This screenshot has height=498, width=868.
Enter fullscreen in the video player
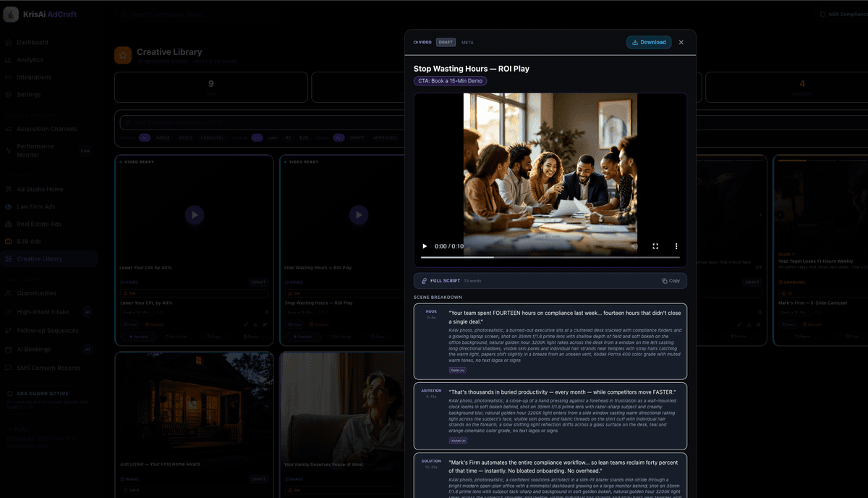click(655, 246)
